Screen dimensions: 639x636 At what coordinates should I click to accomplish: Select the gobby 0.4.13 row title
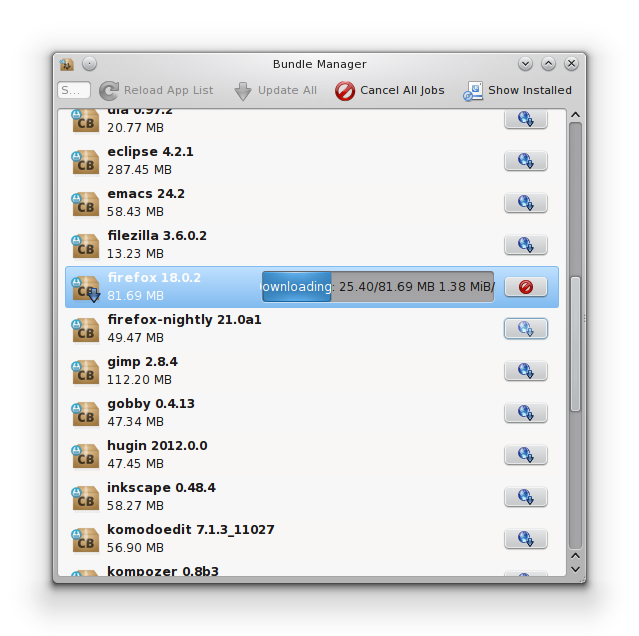click(151, 404)
